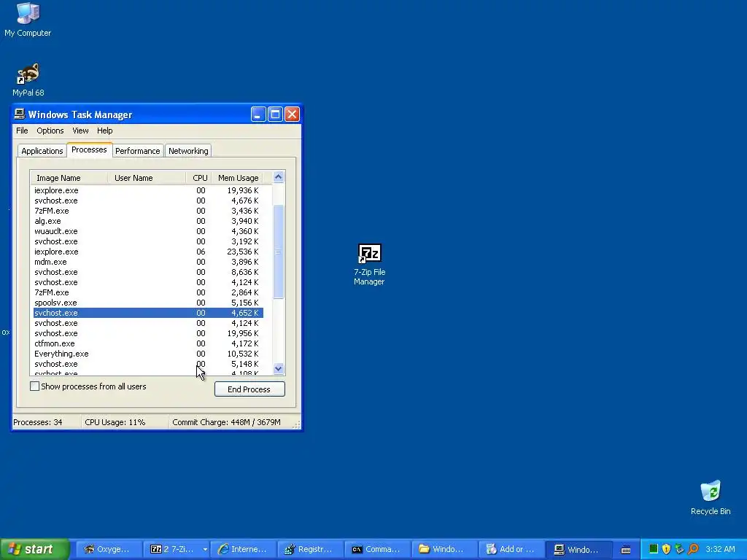
Task: Sort by the Image Name column header
Action: pyautogui.click(x=69, y=178)
